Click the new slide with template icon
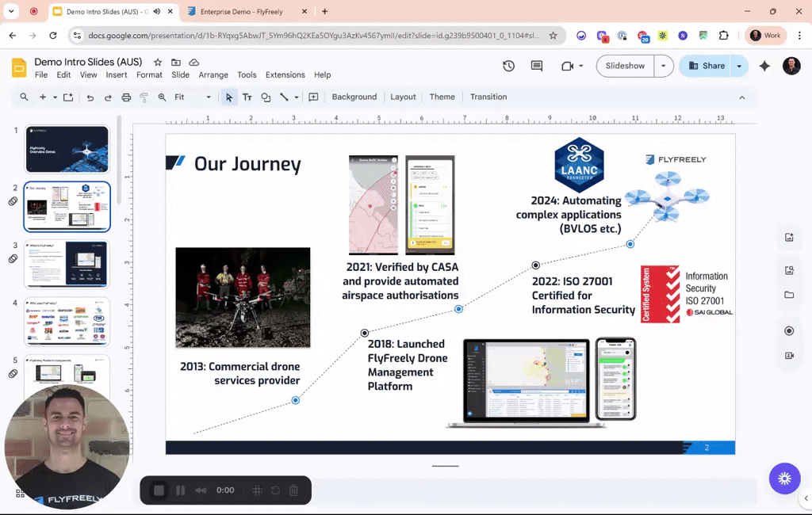Viewport: 812px width, 515px height. coord(68,97)
